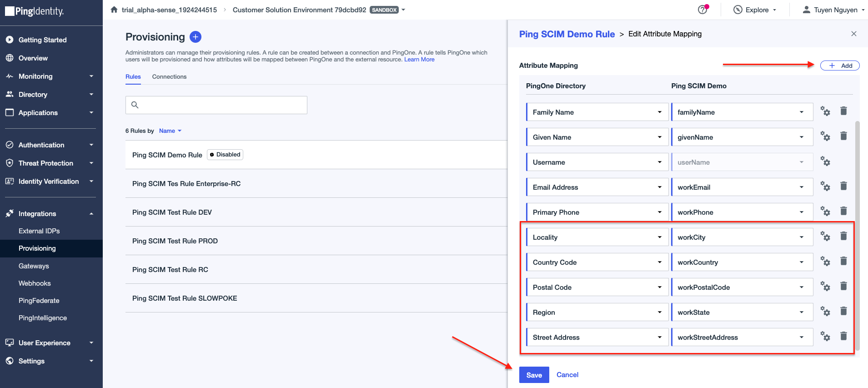Change sort order via Name dropdown
The image size is (868, 388).
(170, 131)
